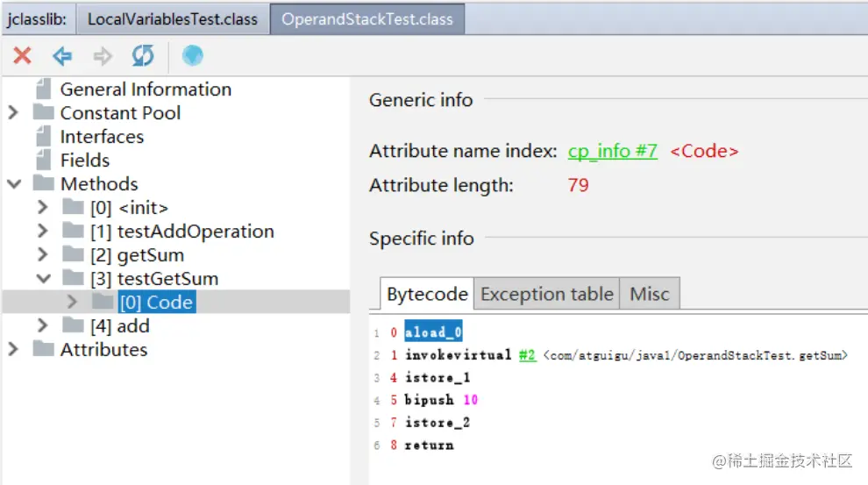
Task: Click the bipush operand value 10
Action: point(471,400)
